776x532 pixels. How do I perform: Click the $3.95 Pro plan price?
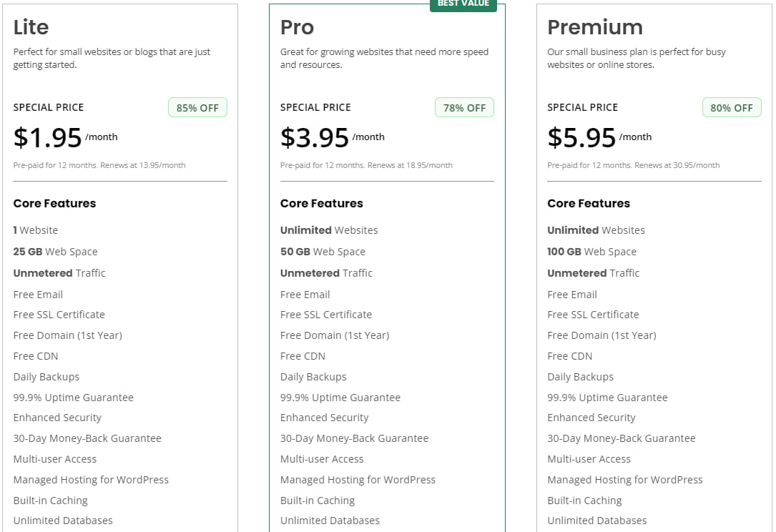click(315, 138)
